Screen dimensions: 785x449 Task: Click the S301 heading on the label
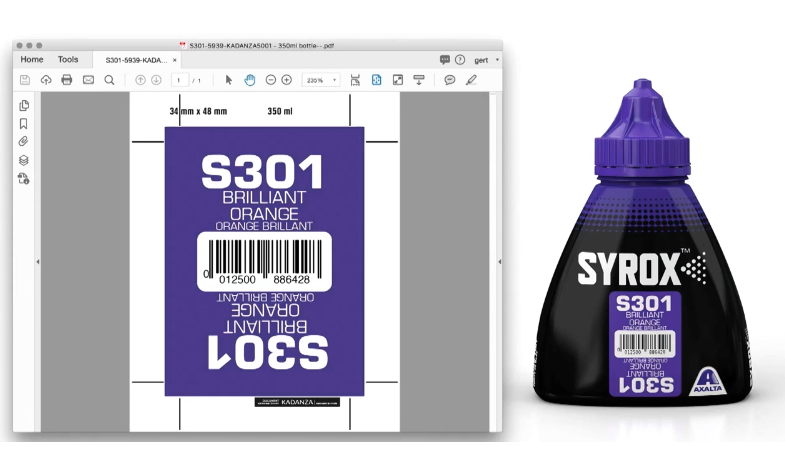[x=262, y=172]
